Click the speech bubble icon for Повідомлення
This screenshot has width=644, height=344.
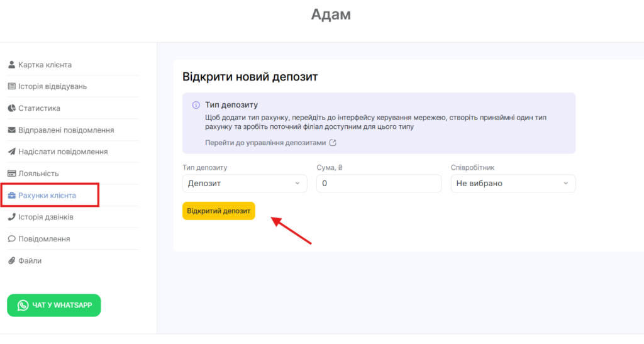11,239
